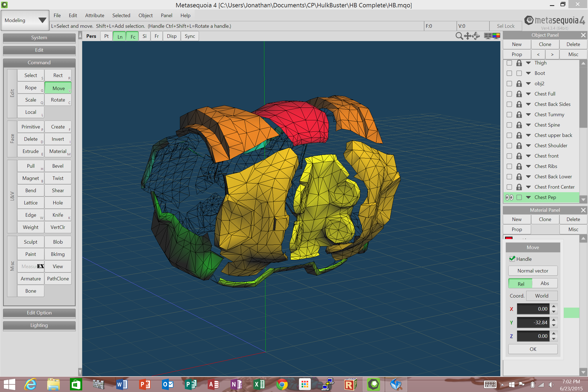Image resolution: width=588 pixels, height=392 pixels.
Task: Click the Normal vector button
Action: (533, 271)
